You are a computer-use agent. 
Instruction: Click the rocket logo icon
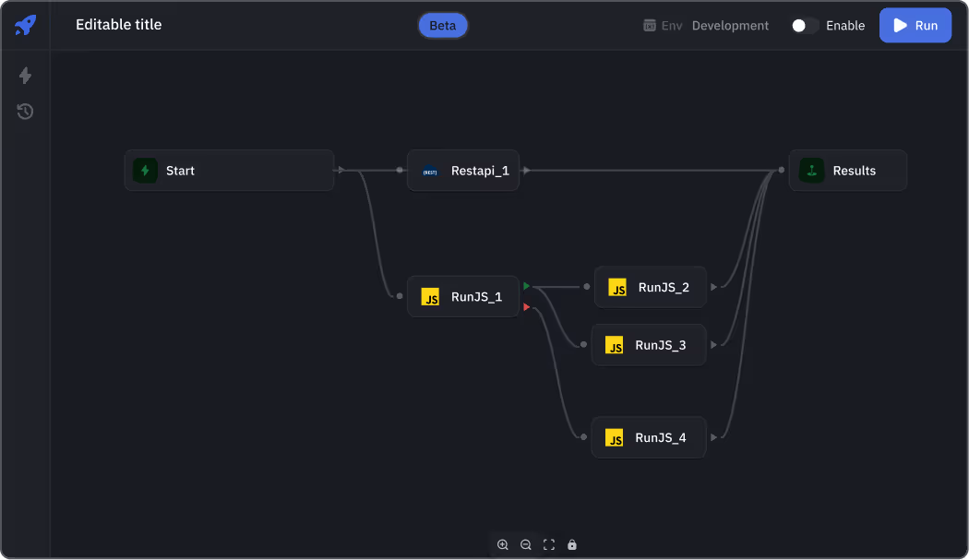pos(25,25)
